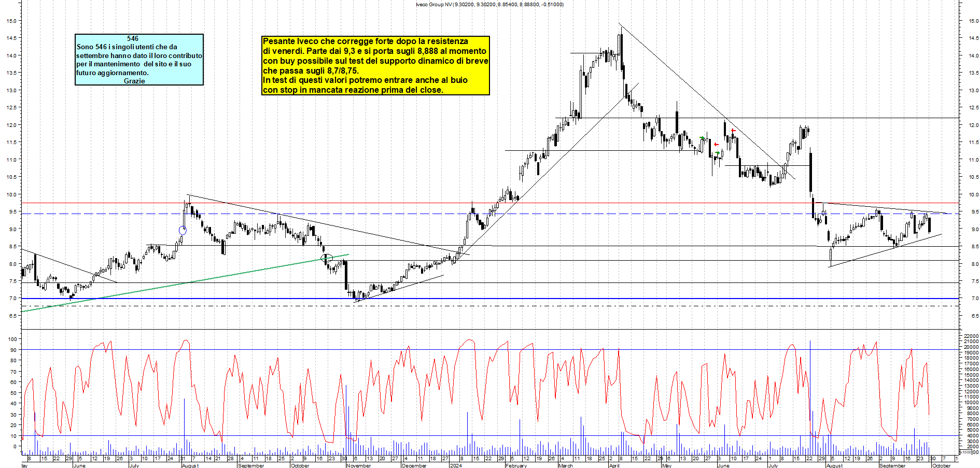Click line "In test di questi valori potremo entrare anche al buio"
This screenshot has width=980, height=468.
[365, 80]
